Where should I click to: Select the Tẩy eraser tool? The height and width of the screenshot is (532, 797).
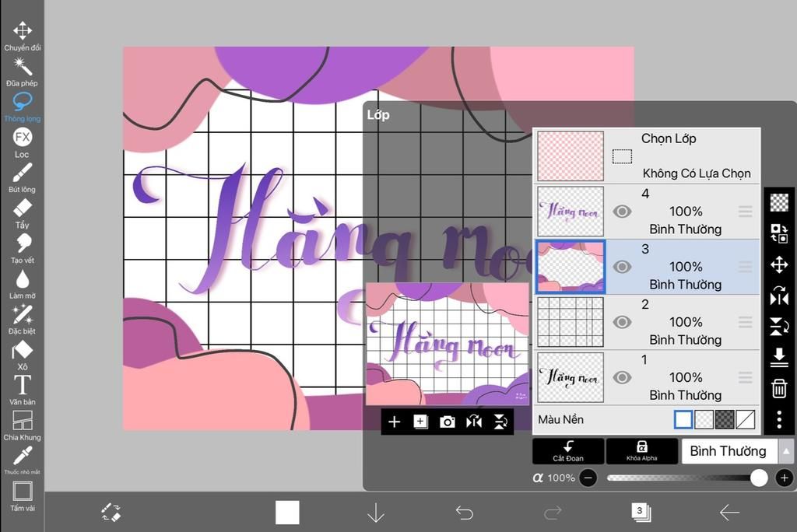(x=23, y=213)
